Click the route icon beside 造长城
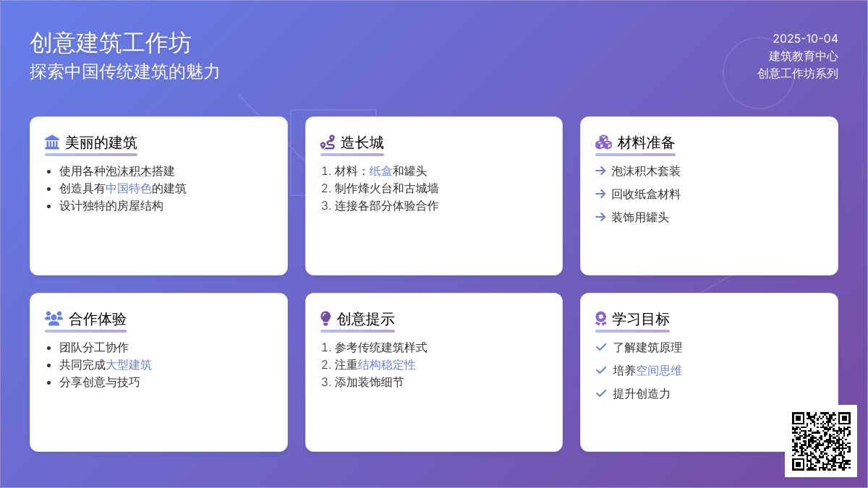This screenshot has width=868, height=488. (x=328, y=142)
